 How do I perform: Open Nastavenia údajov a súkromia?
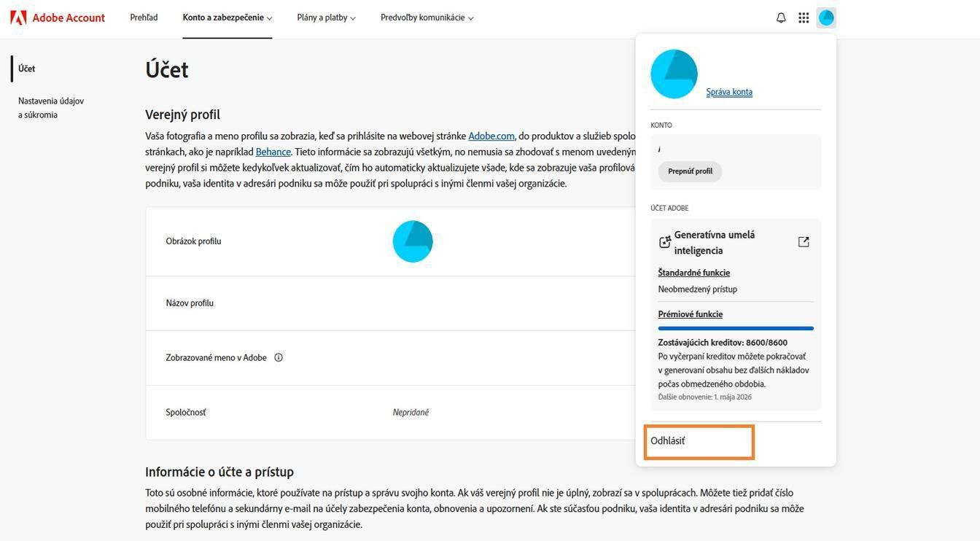pyautogui.click(x=51, y=108)
